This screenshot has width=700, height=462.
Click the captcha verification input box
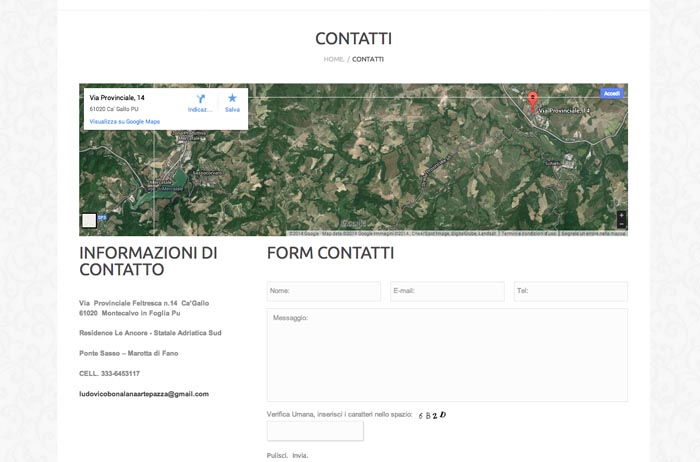point(315,431)
